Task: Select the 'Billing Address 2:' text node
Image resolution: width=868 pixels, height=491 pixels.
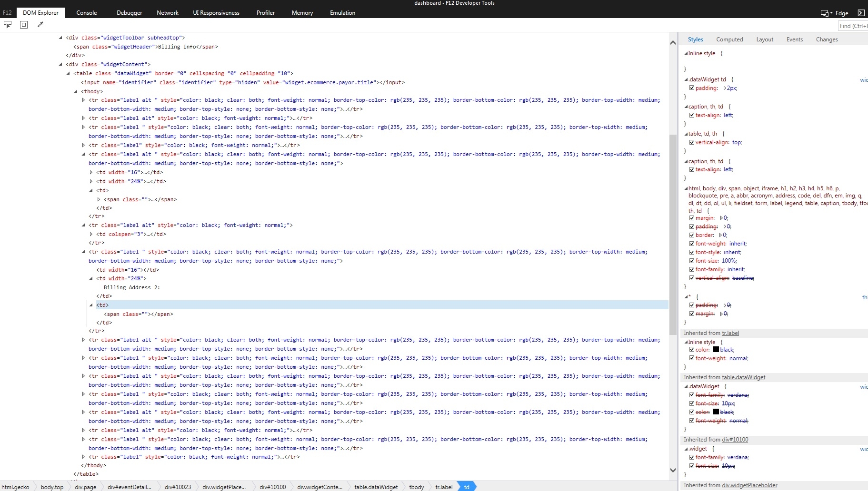Action: tap(132, 287)
